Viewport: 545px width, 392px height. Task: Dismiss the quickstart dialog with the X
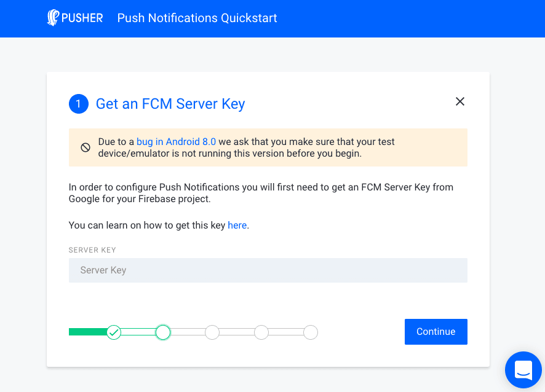click(459, 101)
